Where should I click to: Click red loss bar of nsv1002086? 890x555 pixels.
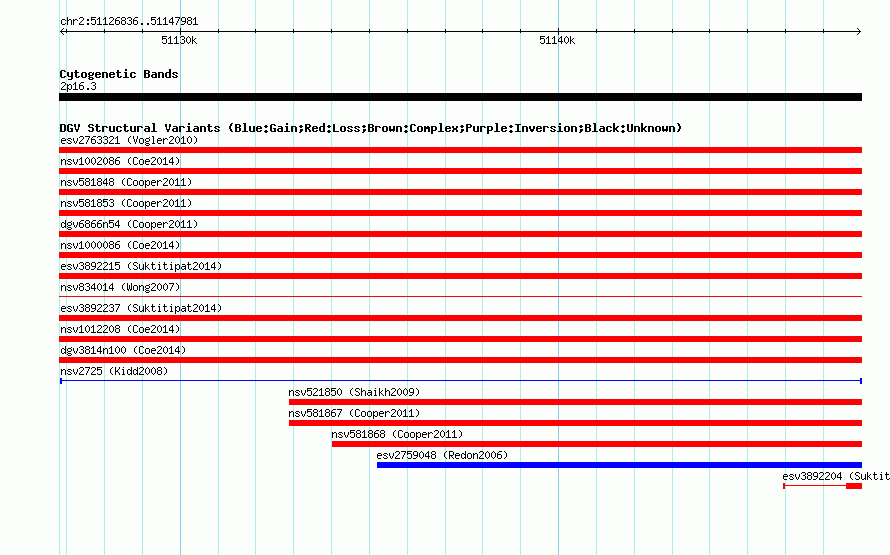[460, 171]
